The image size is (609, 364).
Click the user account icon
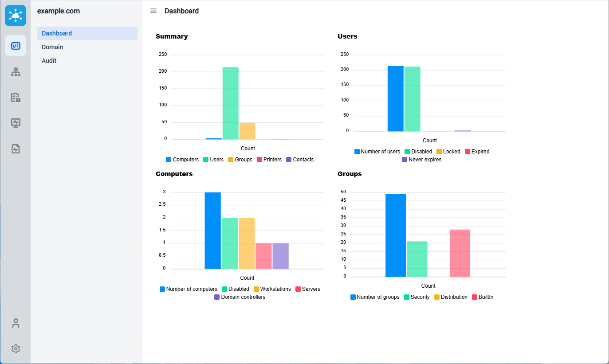pos(16,323)
